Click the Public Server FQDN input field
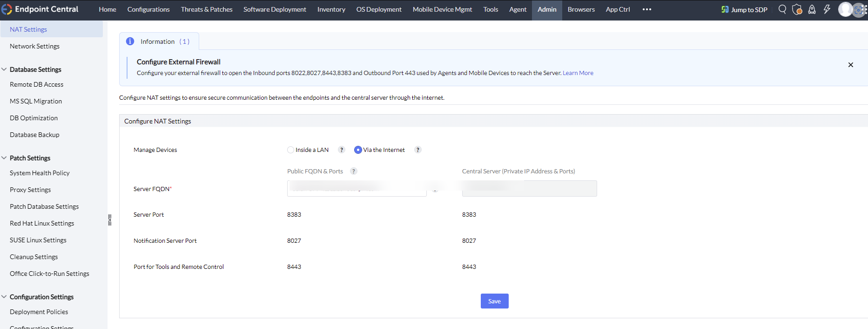 click(x=357, y=189)
